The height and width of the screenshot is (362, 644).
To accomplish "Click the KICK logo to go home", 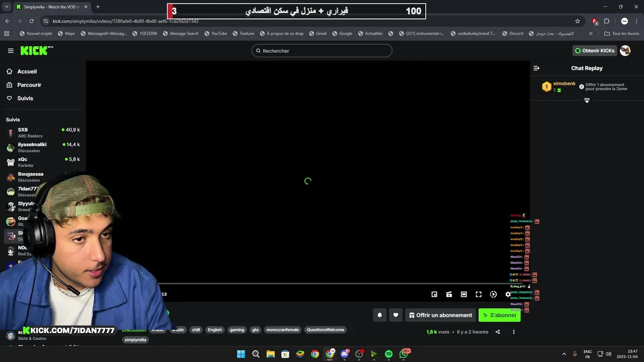I will pos(37,50).
